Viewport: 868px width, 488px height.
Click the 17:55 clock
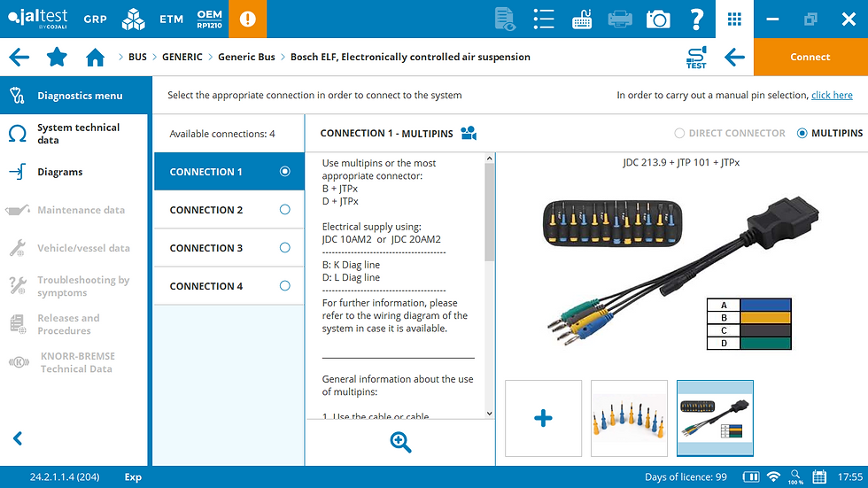click(849, 477)
